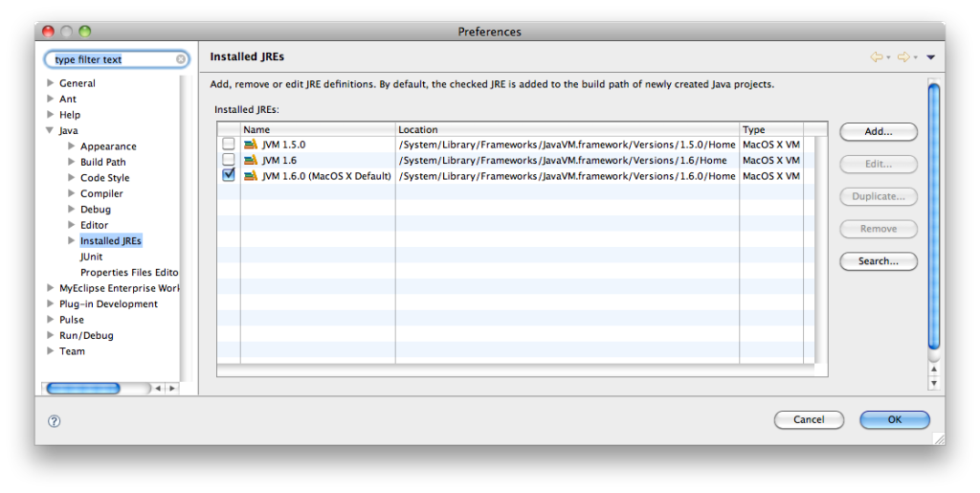This screenshot has height=493, width=980.
Task: Expand the Debug subnode arrow
Action: 71,209
